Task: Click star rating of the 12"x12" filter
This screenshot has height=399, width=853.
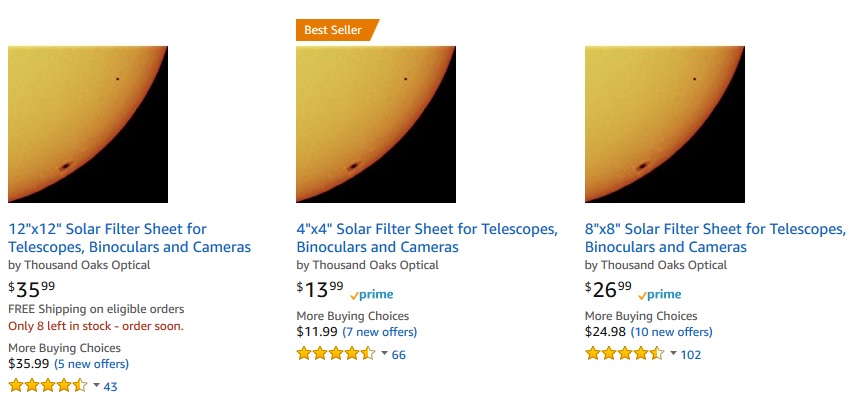Action: pyautogui.click(x=48, y=386)
